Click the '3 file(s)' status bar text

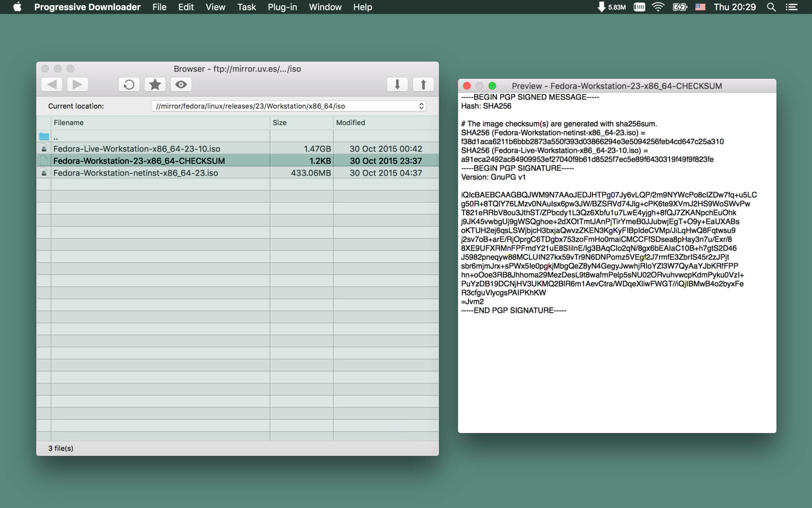(61, 448)
